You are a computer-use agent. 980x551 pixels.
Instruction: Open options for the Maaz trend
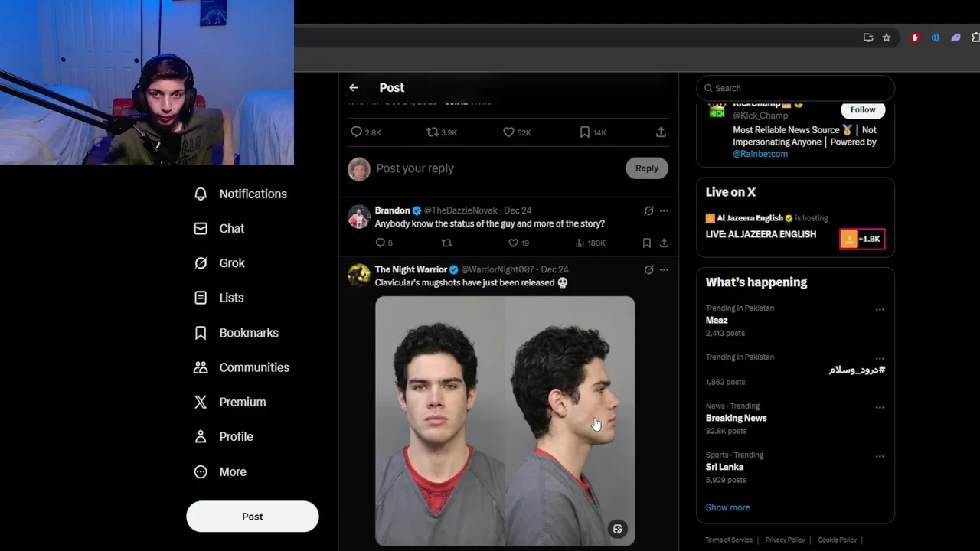coord(880,310)
